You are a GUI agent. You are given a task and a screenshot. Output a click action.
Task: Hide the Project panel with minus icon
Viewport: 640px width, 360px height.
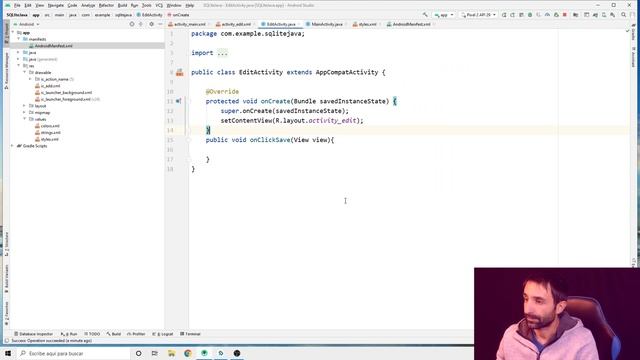pyautogui.click(x=160, y=24)
